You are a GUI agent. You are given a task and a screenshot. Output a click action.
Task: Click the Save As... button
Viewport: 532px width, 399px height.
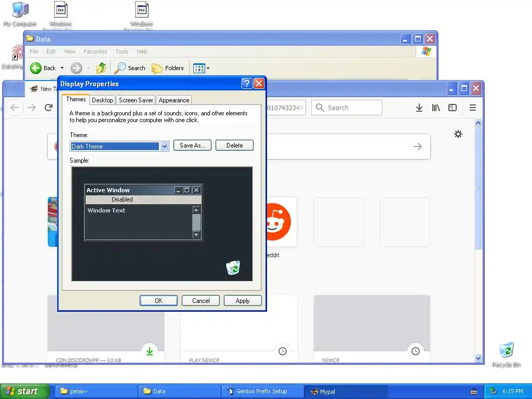(192, 145)
